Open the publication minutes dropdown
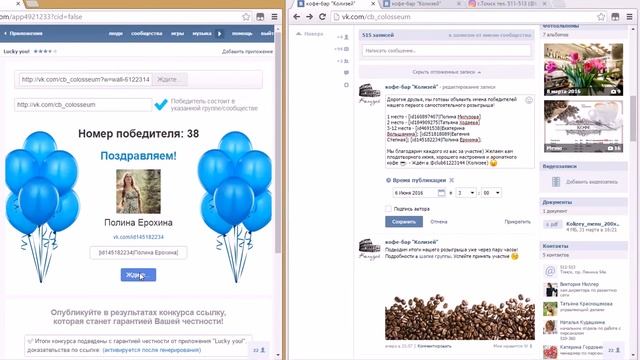Image resolution: width=640 pixels, height=360 pixels. [x=491, y=193]
